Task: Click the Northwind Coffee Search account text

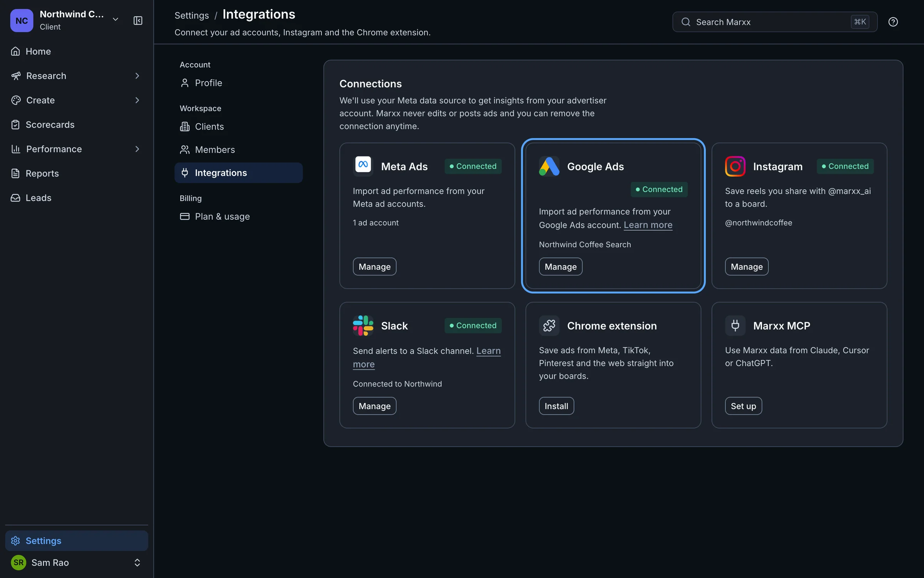Action: (585, 245)
